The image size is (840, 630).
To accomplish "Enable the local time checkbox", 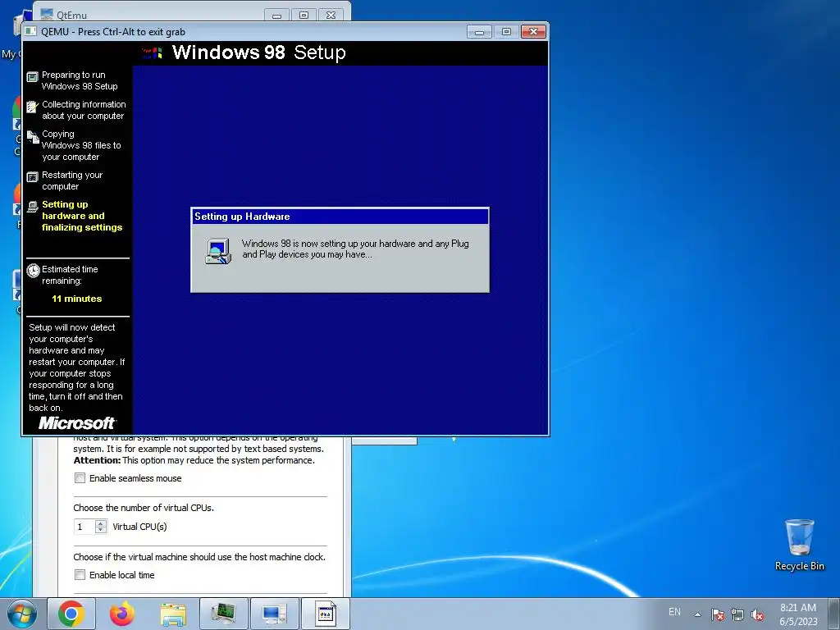I will point(80,575).
